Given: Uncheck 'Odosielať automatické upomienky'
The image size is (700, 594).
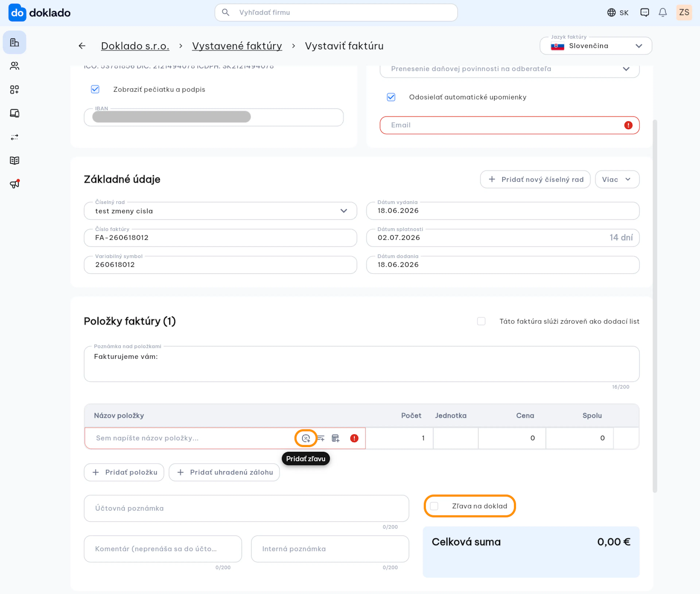Looking at the screenshot, I should pyautogui.click(x=391, y=97).
